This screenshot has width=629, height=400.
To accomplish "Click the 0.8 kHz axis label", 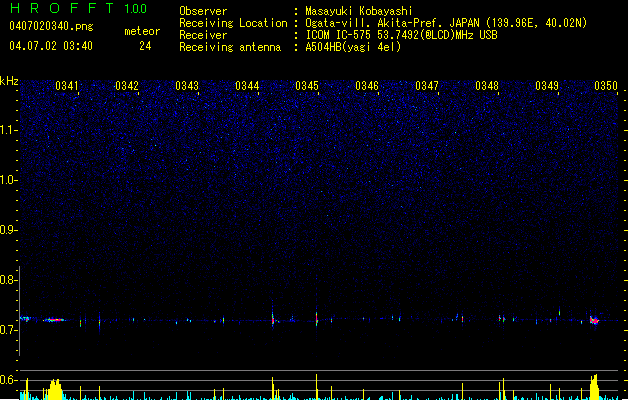I will point(8,280).
